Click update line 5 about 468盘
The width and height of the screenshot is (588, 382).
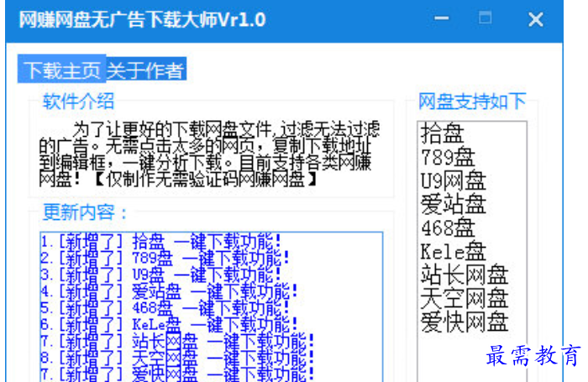[165, 308]
